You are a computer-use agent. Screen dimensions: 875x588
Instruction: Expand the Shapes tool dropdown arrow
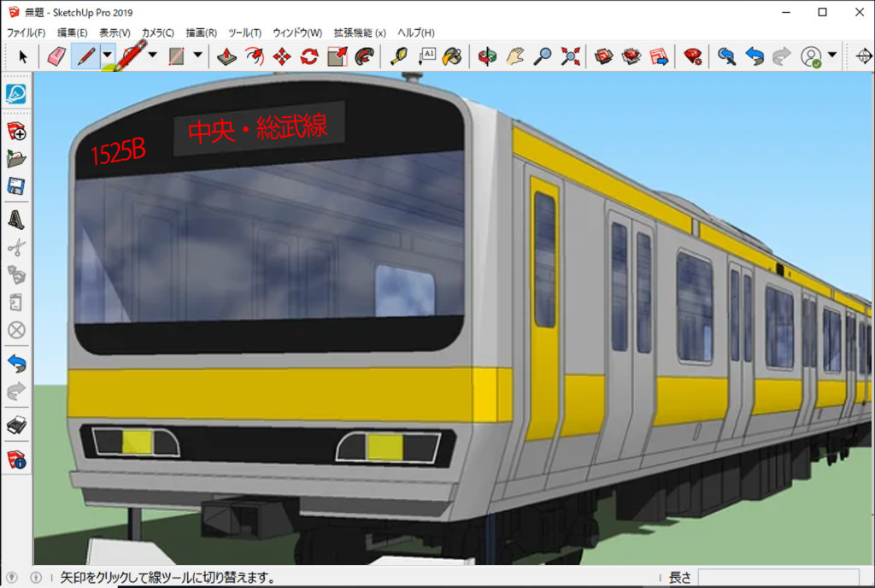click(x=197, y=56)
